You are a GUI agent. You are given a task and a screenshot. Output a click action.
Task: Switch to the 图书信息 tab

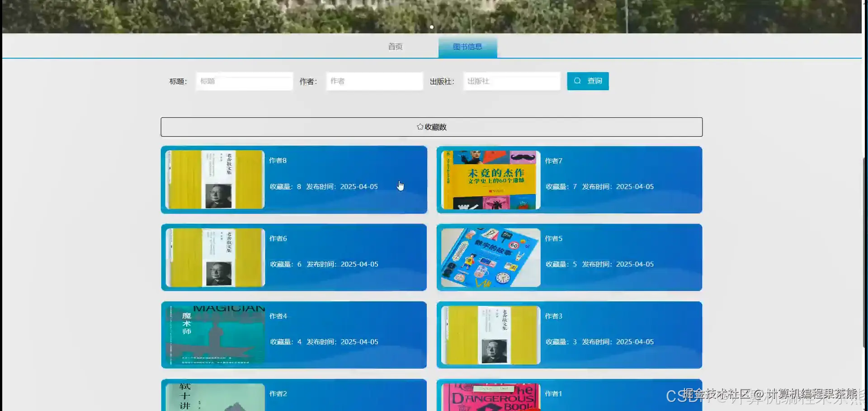(x=467, y=46)
